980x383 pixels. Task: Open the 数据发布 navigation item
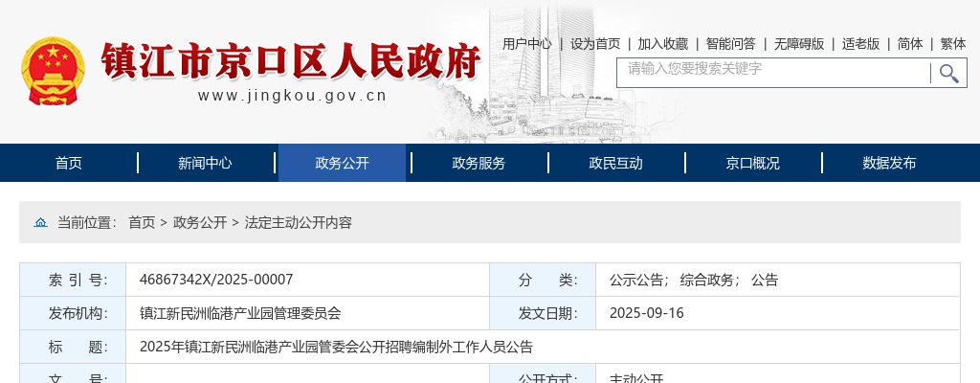889,163
